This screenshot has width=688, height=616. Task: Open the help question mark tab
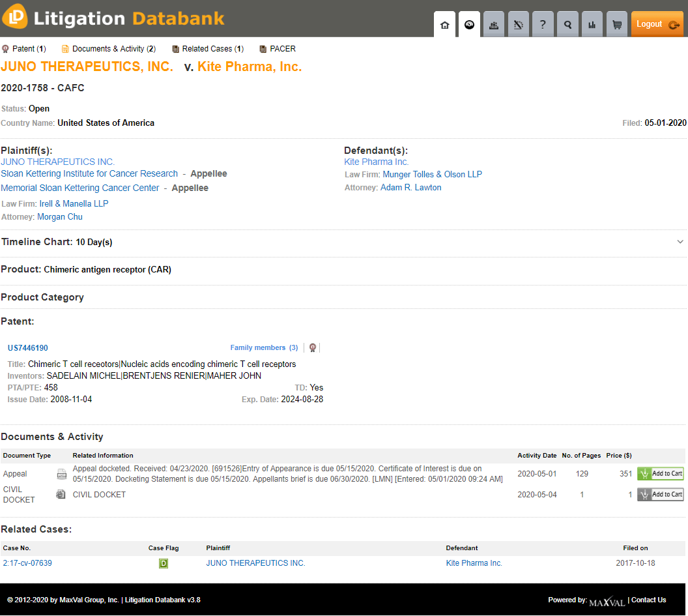click(x=543, y=25)
